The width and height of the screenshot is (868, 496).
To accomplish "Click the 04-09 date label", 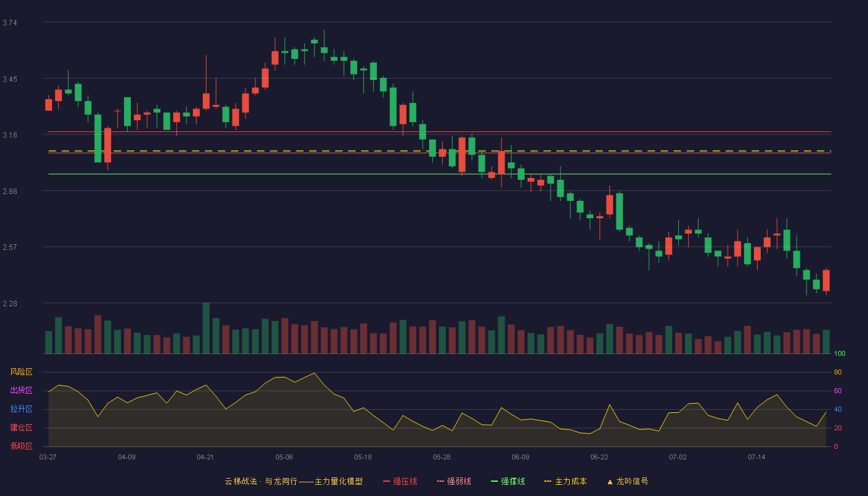I will (x=126, y=457).
